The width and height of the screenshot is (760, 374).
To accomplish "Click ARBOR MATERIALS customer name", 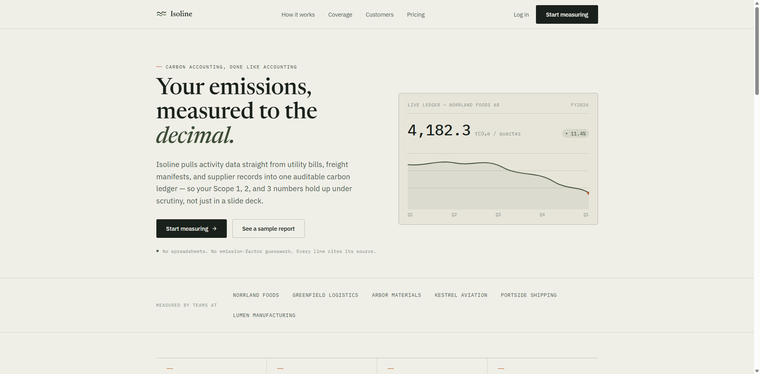I will 396,295.
